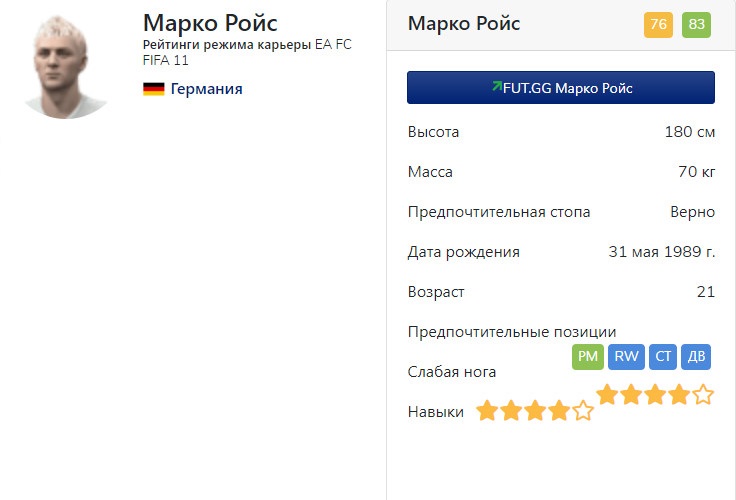Select the ДВ position badge

(696, 357)
